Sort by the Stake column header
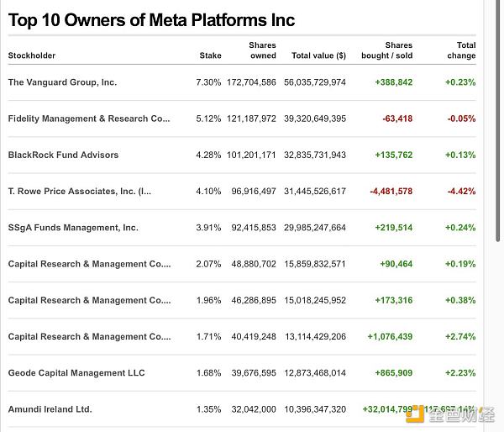 coord(210,55)
